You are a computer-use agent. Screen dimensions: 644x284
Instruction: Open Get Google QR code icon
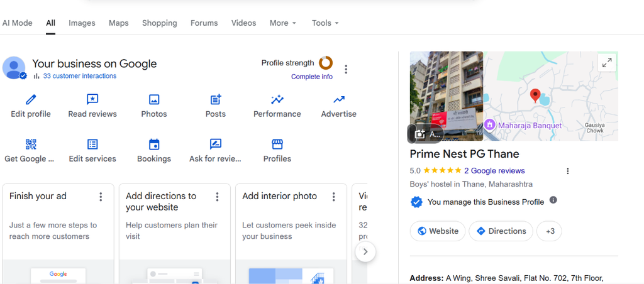click(x=31, y=144)
